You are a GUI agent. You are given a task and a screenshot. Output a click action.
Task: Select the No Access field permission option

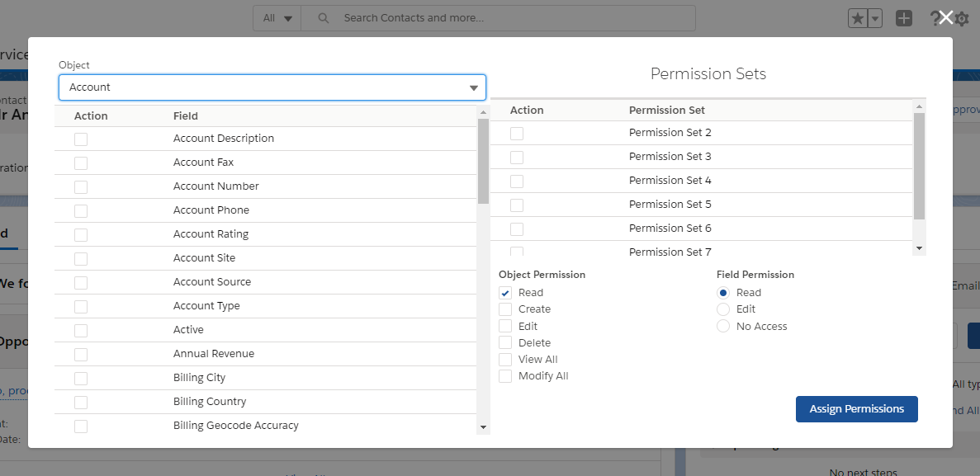723,326
